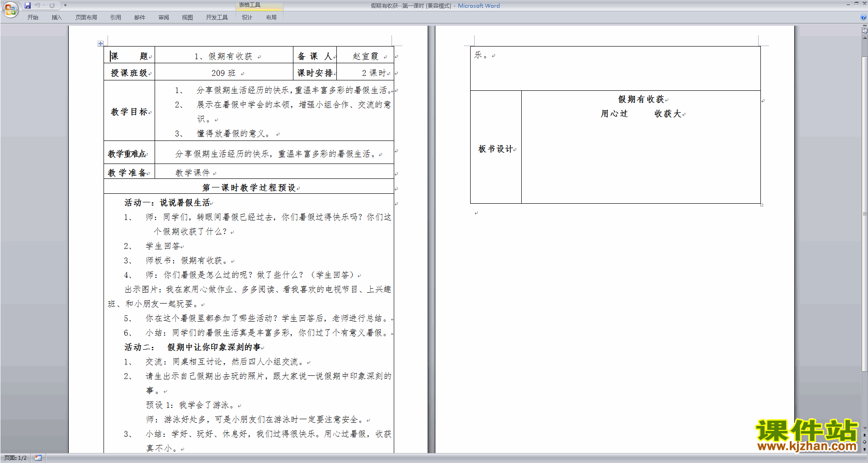The height and width of the screenshot is (463, 868).
Task: Click the text '乐。' atop page two
Action: 481,55
